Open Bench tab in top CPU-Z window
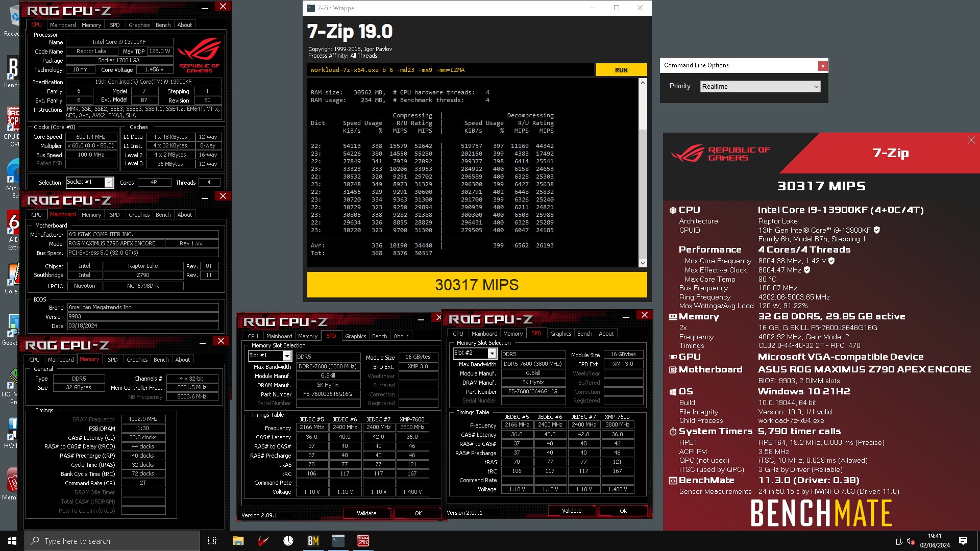 163,25
